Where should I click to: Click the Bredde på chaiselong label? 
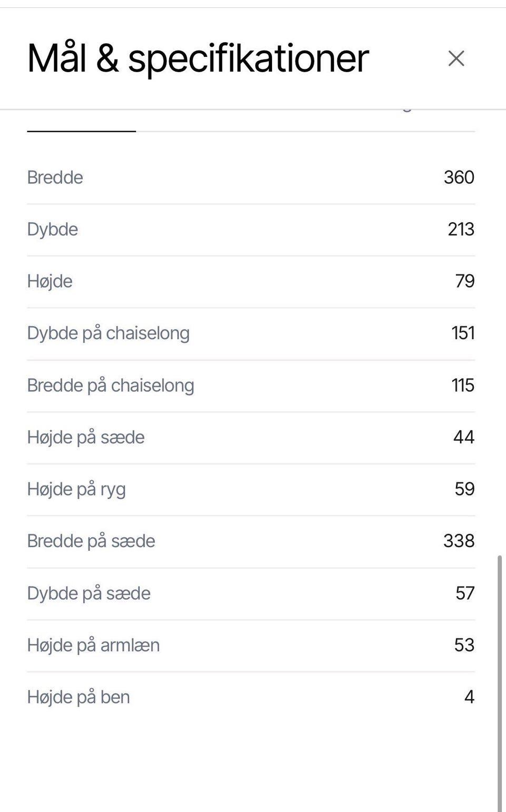point(111,385)
